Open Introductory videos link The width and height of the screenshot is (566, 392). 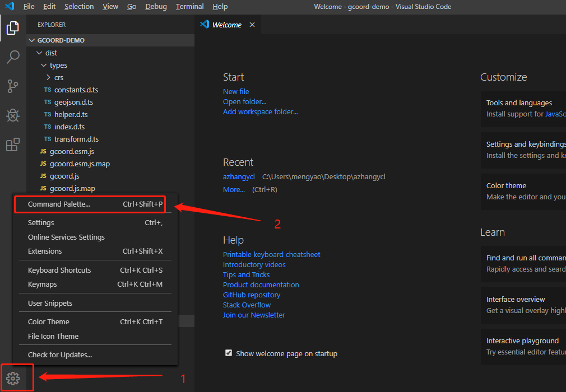coord(254,264)
